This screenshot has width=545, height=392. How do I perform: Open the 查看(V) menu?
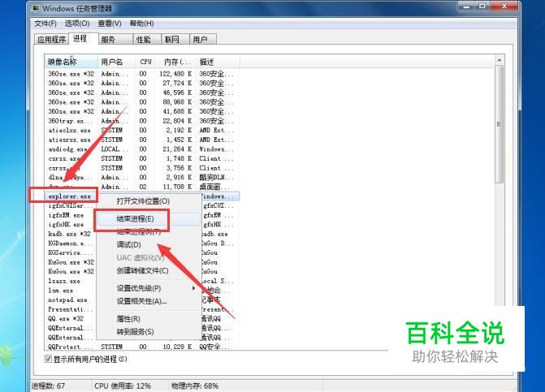coord(110,24)
